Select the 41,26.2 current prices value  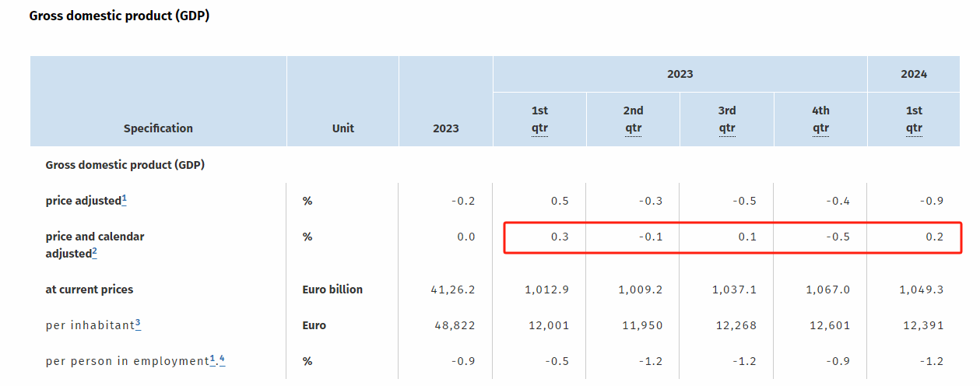point(455,289)
